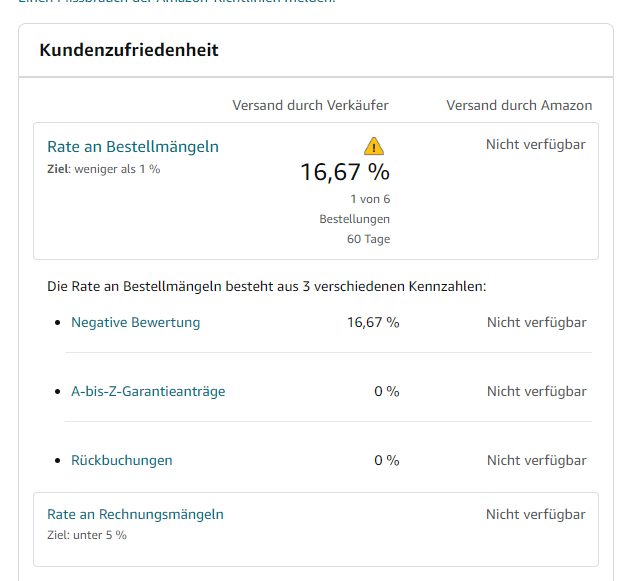Screen dimensions: 620x581
Task: Click the large 16,67 % defect rate value
Action: tap(345, 172)
